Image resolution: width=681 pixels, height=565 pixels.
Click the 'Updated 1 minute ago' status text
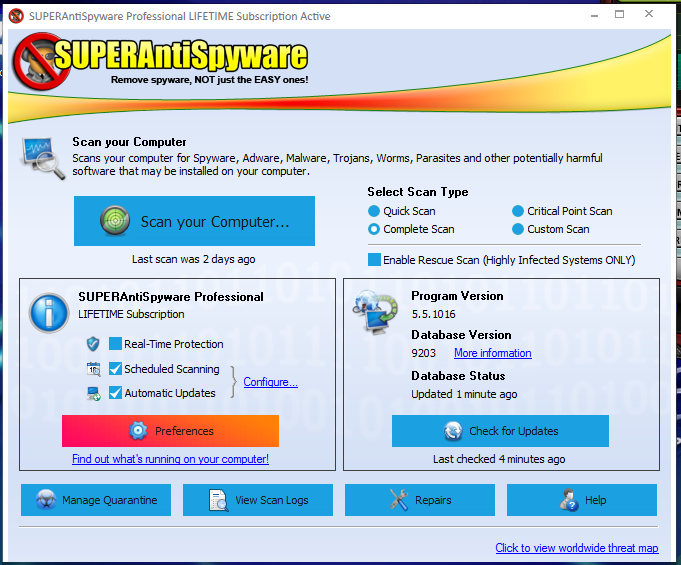click(x=464, y=394)
